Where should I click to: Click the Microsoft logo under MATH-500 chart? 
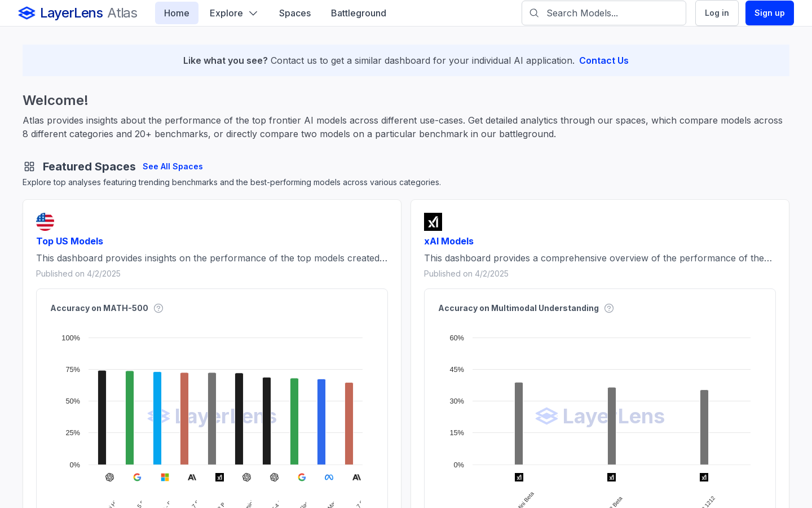(x=165, y=478)
